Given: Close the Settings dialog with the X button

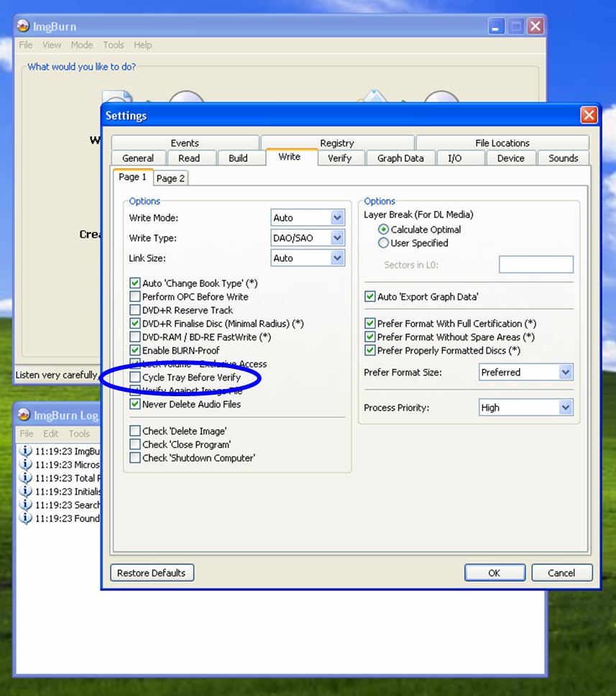Looking at the screenshot, I should pyautogui.click(x=589, y=116).
